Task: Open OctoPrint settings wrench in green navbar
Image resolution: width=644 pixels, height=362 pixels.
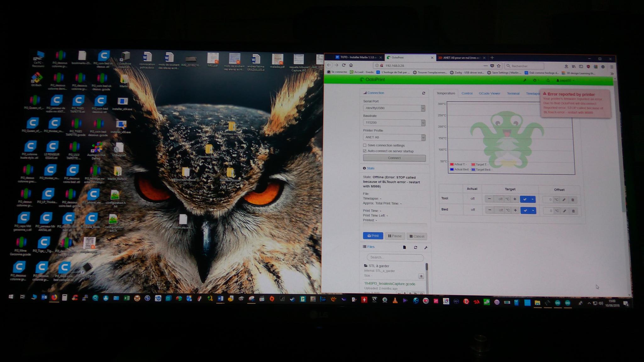Action: pyautogui.click(x=525, y=80)
